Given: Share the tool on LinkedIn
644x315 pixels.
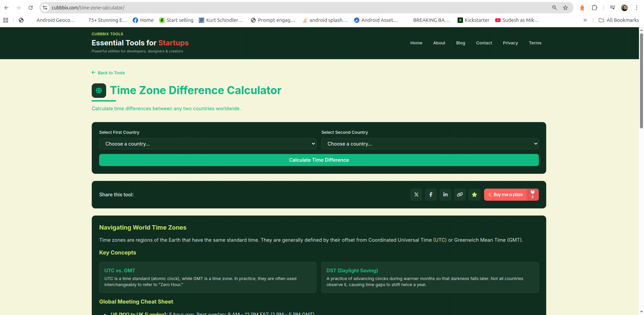Looking at the screenshot, I should tap(445, 194).
